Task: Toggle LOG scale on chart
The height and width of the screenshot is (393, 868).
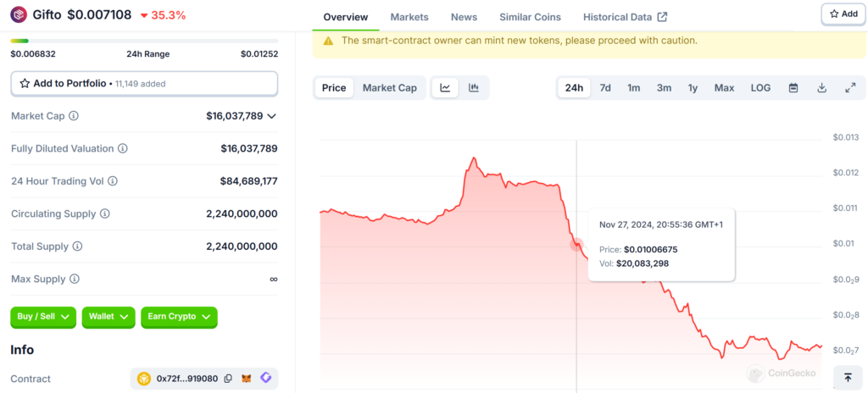Action: (x=760, y=87)
